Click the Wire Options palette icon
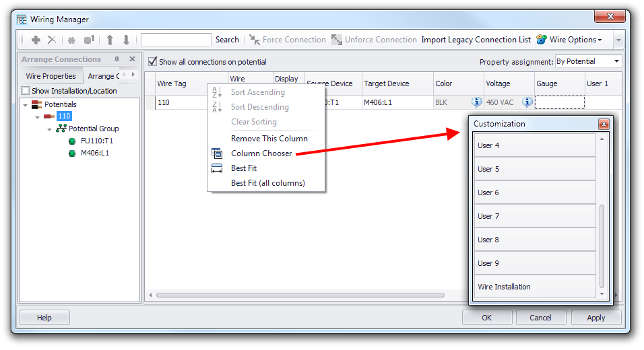Image resolution: width=644 pixels, height=350 pixels. (542, 40)
